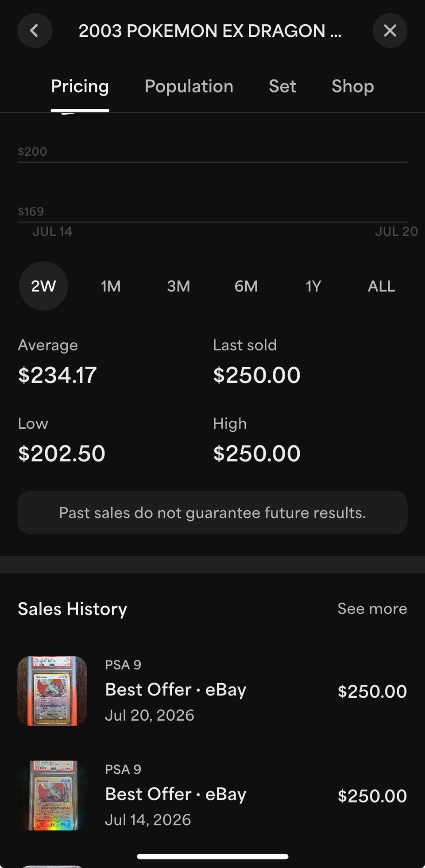This screenshot has height=868, width=425.
Task: Select the 2W time range
Action: (x=43, y=286)
